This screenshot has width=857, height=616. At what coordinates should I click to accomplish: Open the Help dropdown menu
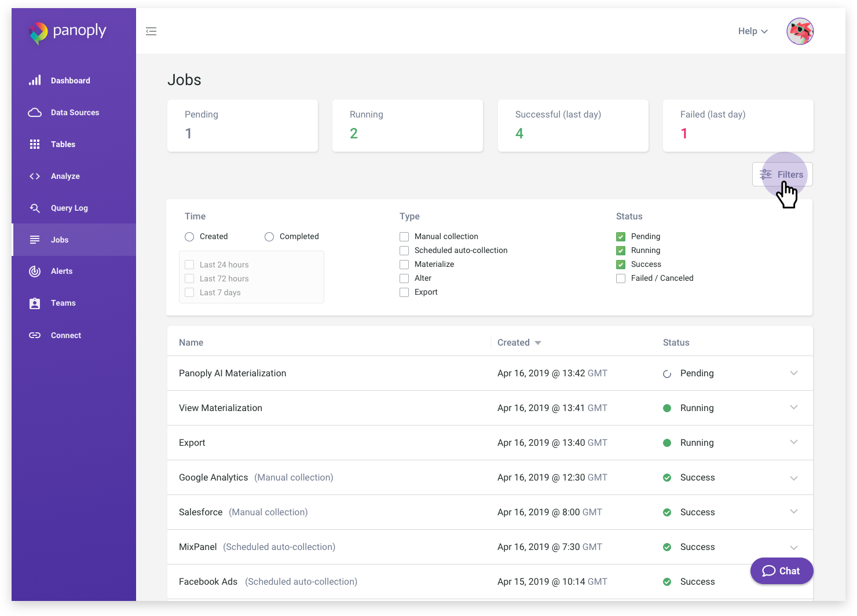(x=753, y=31)
